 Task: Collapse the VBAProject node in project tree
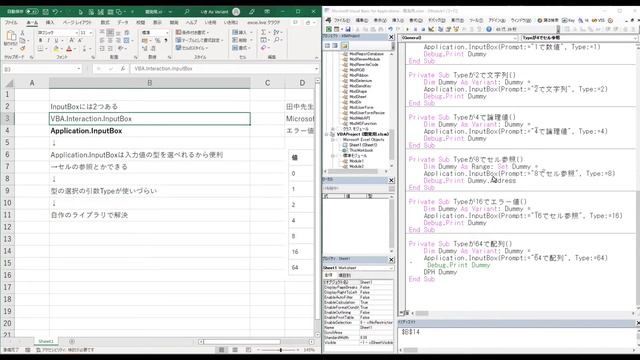(327, 134)
